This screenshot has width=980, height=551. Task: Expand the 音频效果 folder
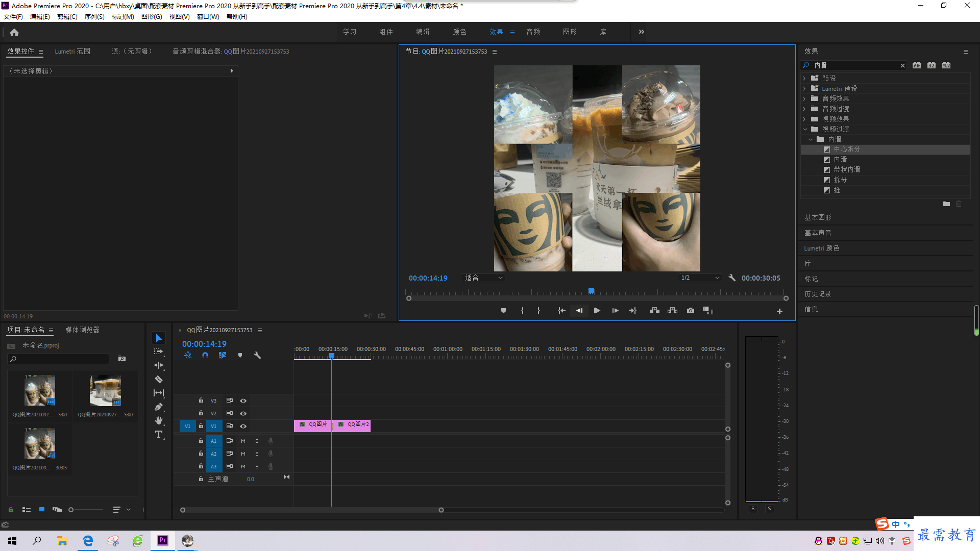click(x=804, y=99)
